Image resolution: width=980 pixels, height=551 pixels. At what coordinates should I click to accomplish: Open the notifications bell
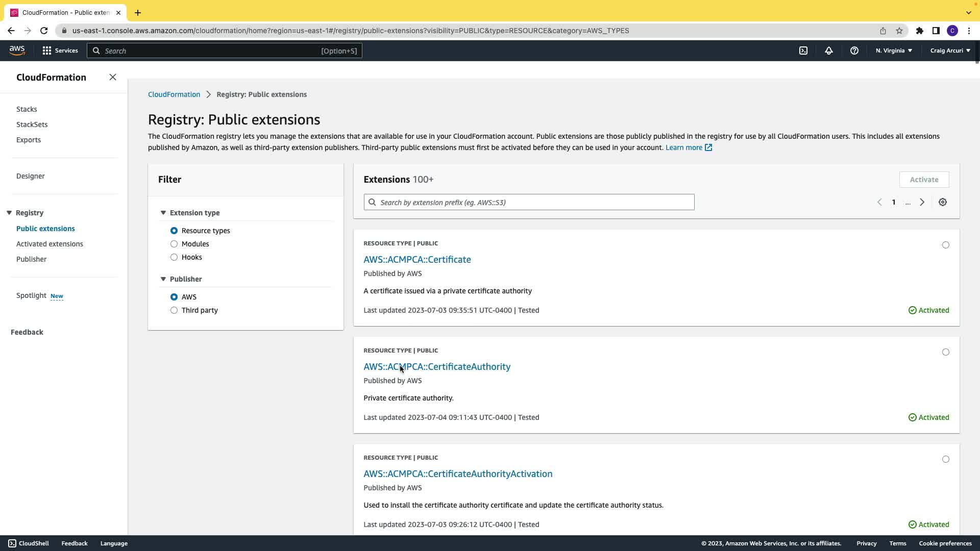click(828, 51)
